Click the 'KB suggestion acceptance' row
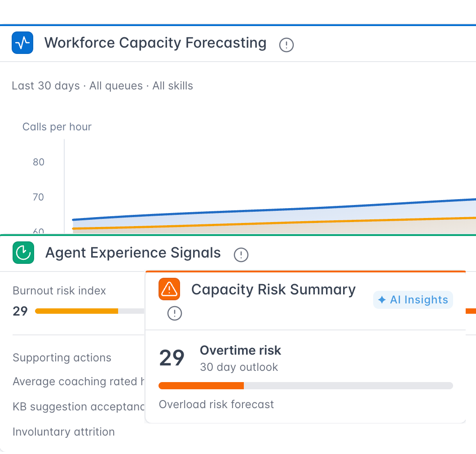This screenshot has height=454, width=476. pos(78,407)
